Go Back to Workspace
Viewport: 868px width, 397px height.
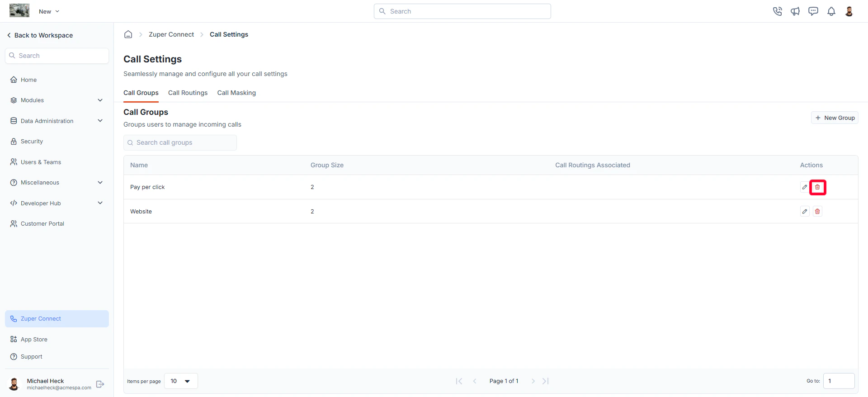pyautogui.click(x=40, y=35)
